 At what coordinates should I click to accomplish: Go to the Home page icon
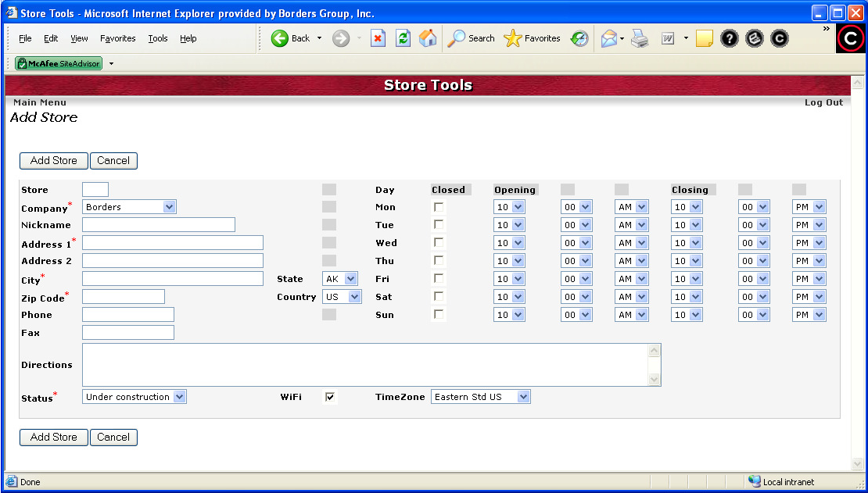428,38
